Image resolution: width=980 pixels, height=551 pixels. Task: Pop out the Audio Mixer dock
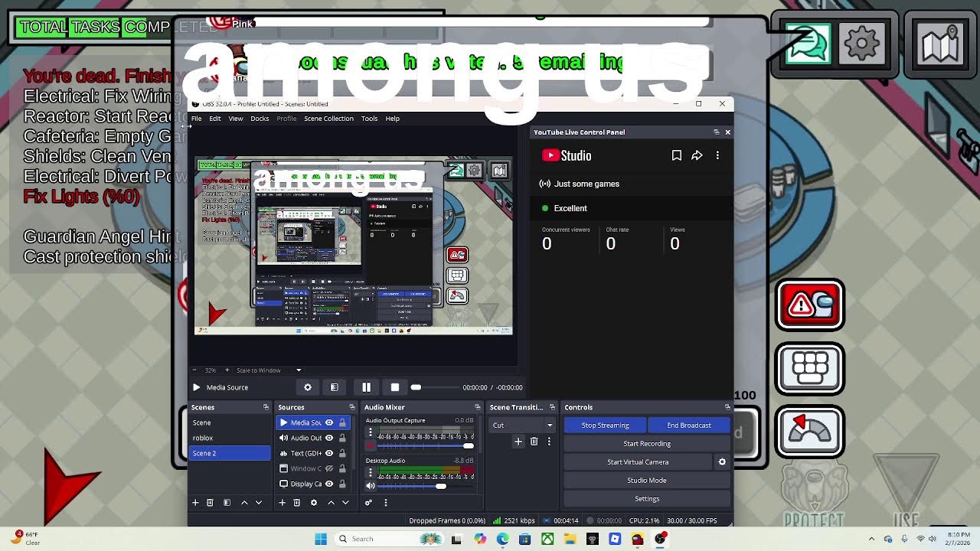478,407
